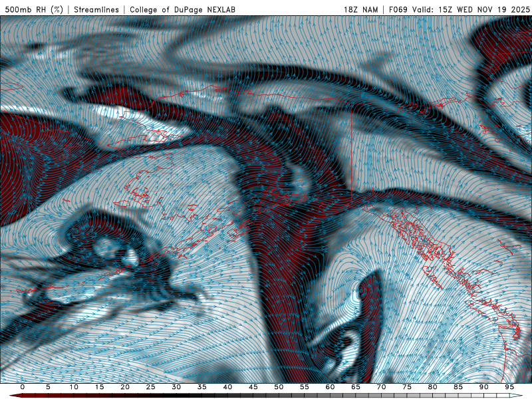Screen dimensions: 532x399
Task: Click the "15" colorbar scale label
Action: 99,387
